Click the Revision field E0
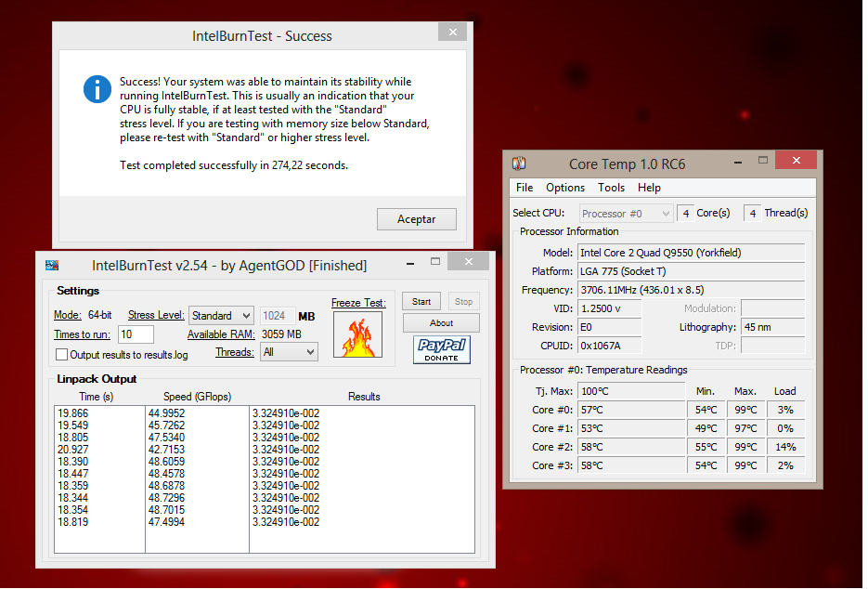Screen dimensions: 868x589 coord(610,327)
